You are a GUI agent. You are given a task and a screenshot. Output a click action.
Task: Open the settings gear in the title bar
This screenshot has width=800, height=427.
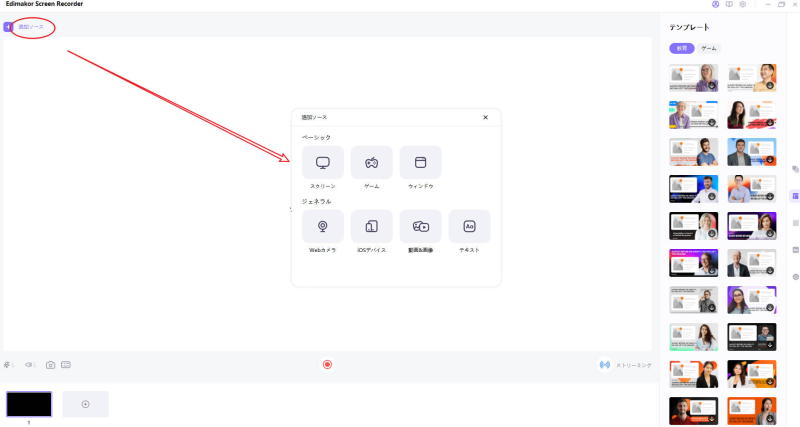pos(743,5)
